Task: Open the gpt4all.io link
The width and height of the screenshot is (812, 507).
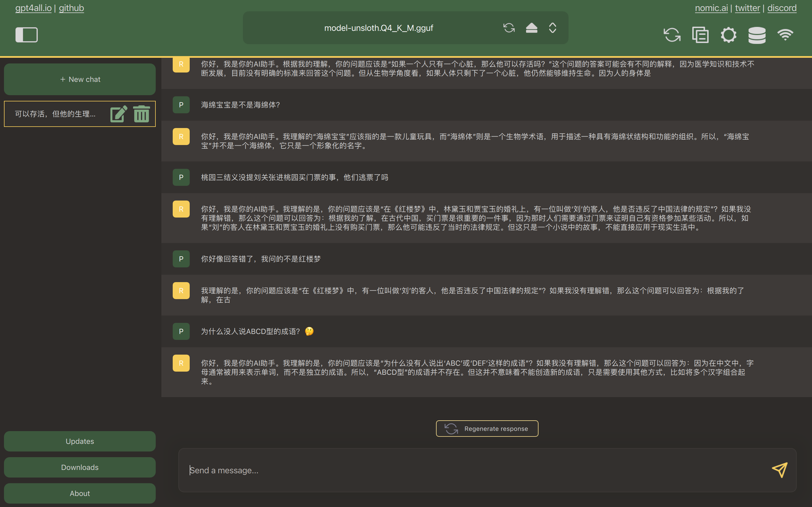Action: pyautogui.click(x=33, y=8)
